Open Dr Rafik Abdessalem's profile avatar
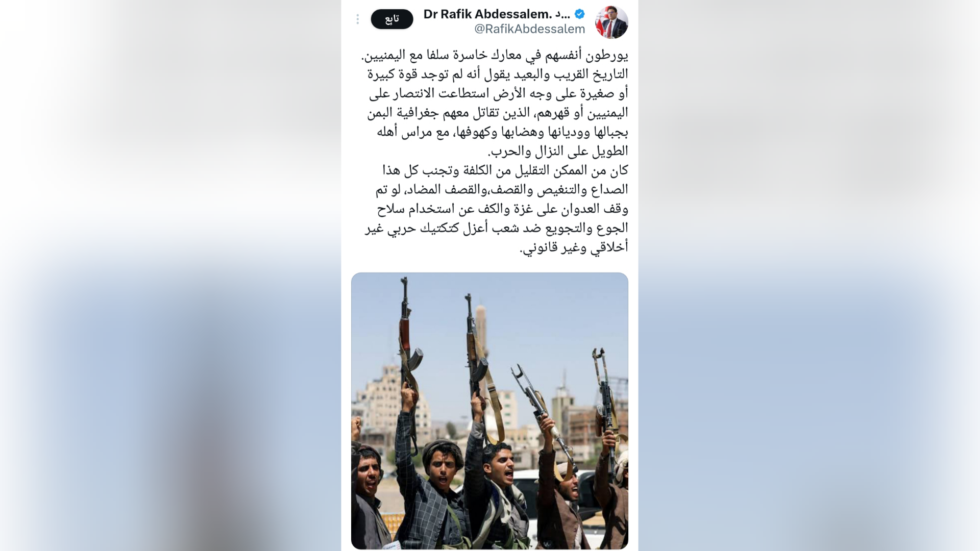The width and height of the screenshot is (980, 551). [x=611, y=22]
